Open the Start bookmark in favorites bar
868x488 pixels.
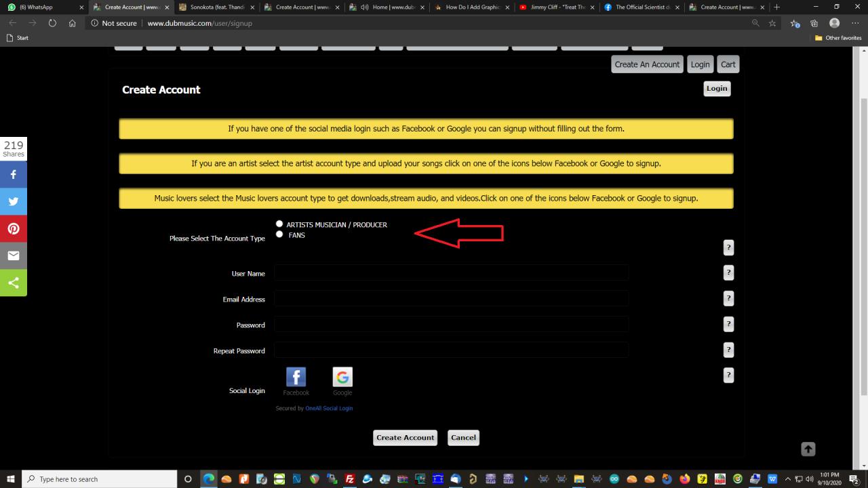pyautogui.click(x=18, y=38)
